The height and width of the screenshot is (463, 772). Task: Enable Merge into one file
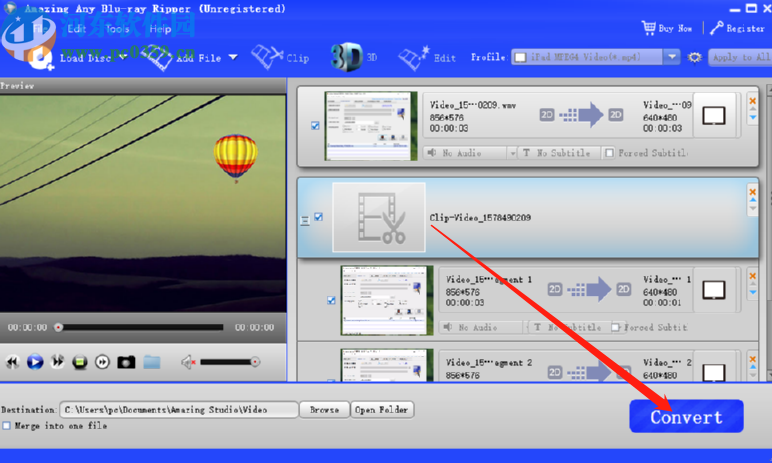pyautogui.click(x=6, y=426)
